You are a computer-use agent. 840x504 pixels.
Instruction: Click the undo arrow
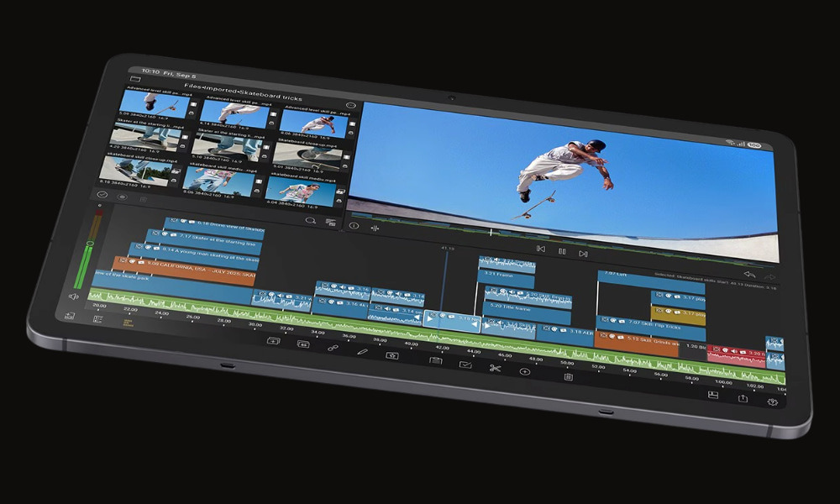tap(748, 275)
